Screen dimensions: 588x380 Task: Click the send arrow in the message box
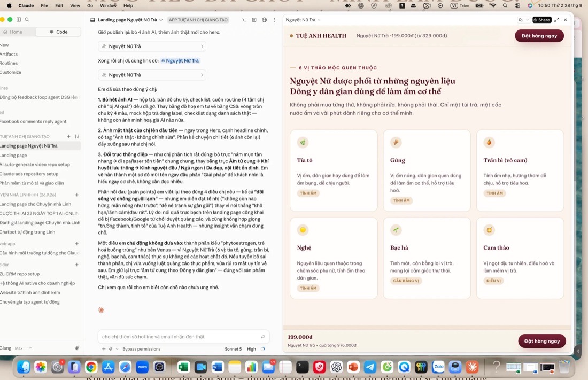pyautogui.click(x=263, y=337)
